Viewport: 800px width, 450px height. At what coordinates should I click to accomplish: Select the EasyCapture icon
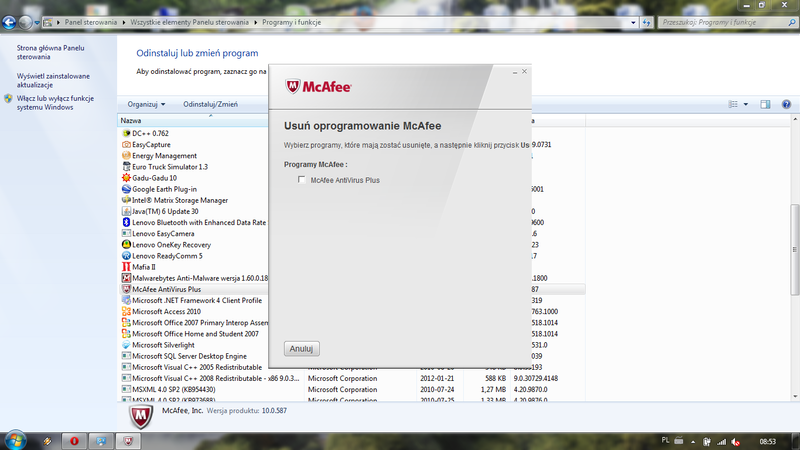coord(126,144)
